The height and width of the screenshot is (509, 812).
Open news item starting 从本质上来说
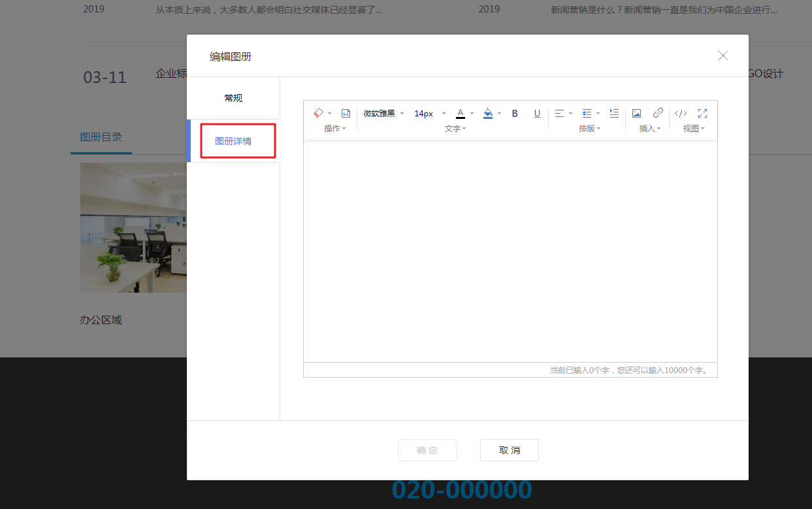[269, 10]
